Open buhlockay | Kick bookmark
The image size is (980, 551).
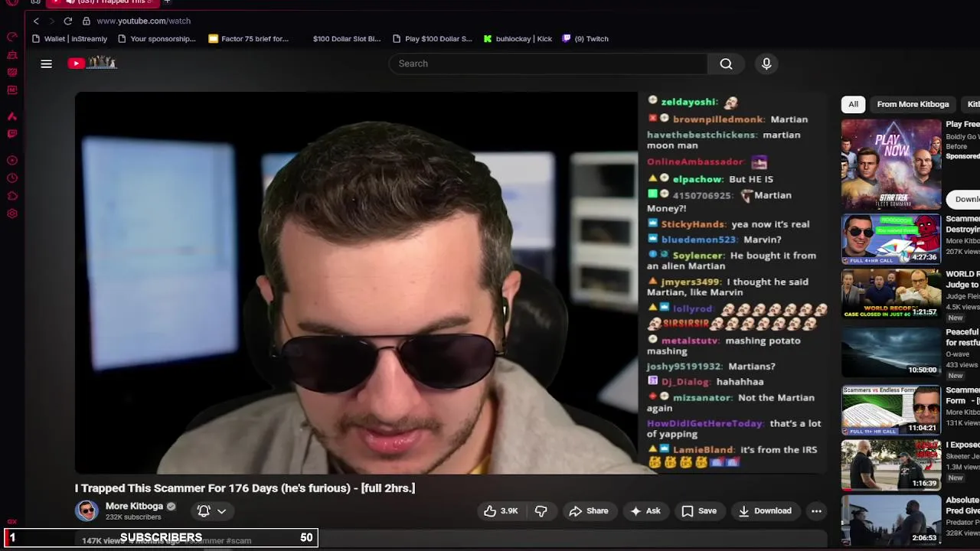(x=518, y=38)
